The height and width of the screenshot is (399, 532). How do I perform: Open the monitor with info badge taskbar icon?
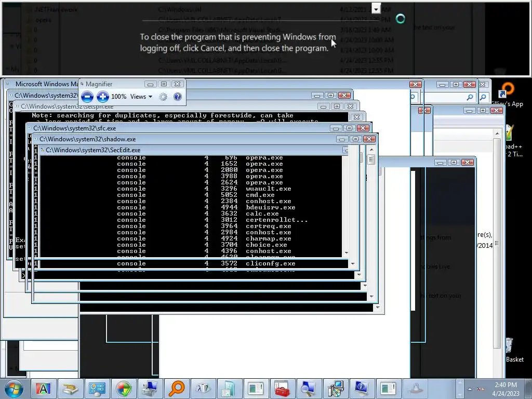[x=362, y=389]
